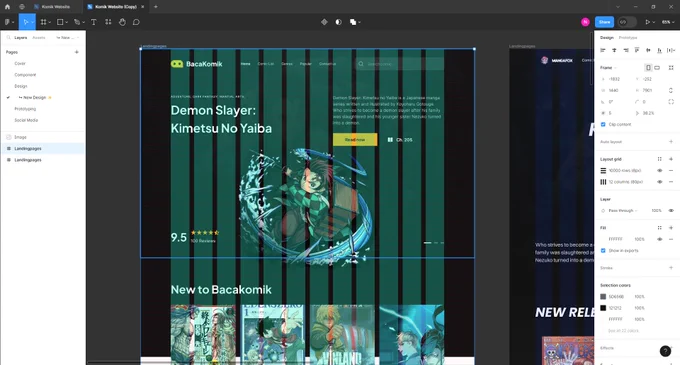Screen dimensions: 680x365
Task: Click the Align horizontal centers icon
Action: tap(614, 50)
